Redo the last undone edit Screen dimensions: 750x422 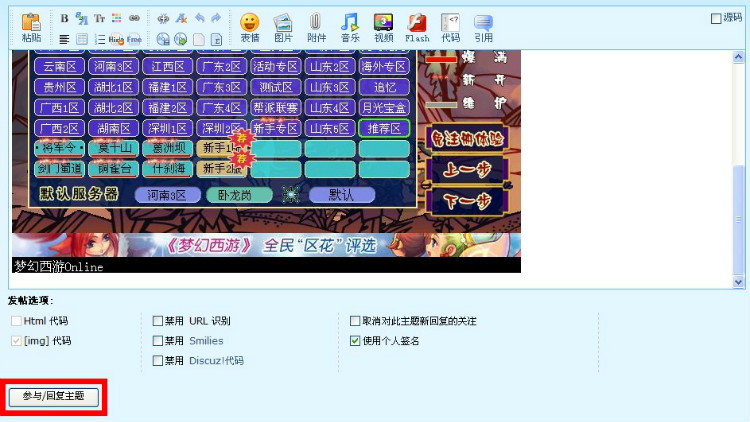pyautogui.click(x=216, y=19)
